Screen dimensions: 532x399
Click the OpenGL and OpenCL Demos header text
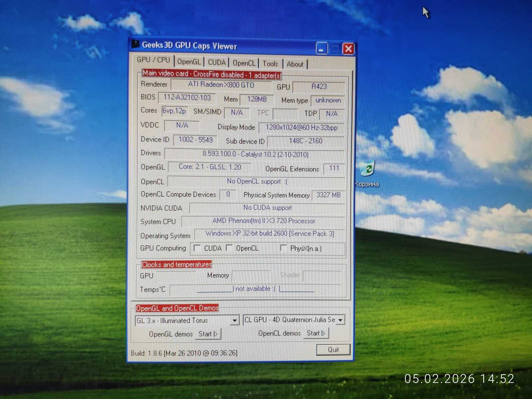pos(177,308)
